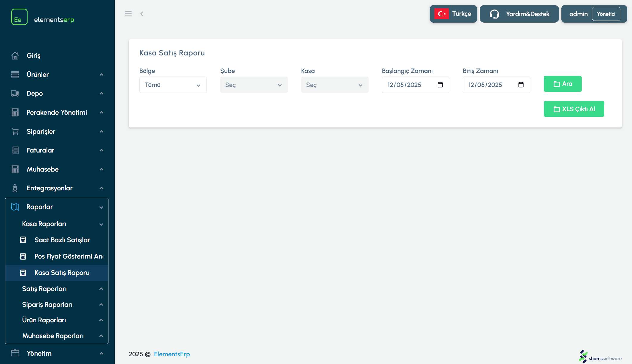Open the Kasa select dropdown
Screen dimensions: 632x364
point(334,85)
